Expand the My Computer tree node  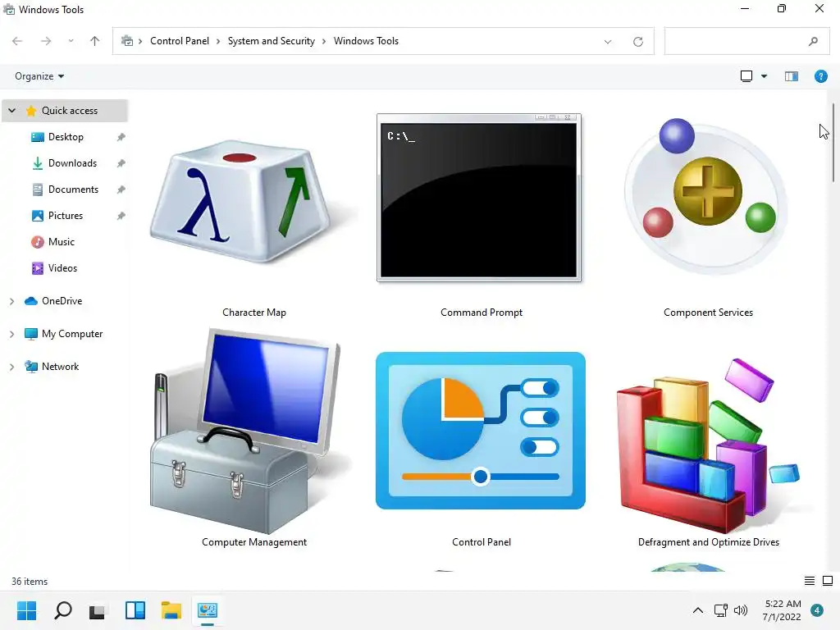(x=11, y=335)
